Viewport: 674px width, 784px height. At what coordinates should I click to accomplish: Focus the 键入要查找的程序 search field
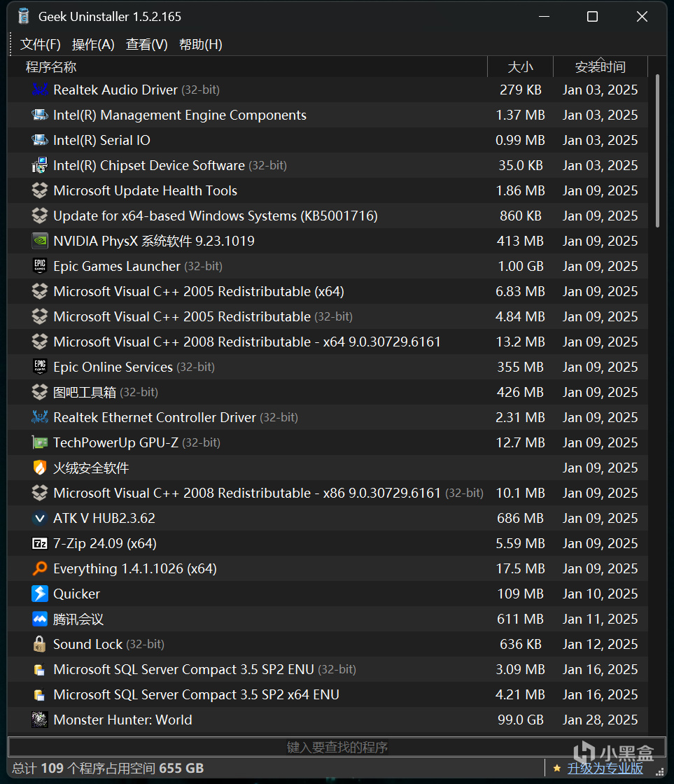coord(337,747)
